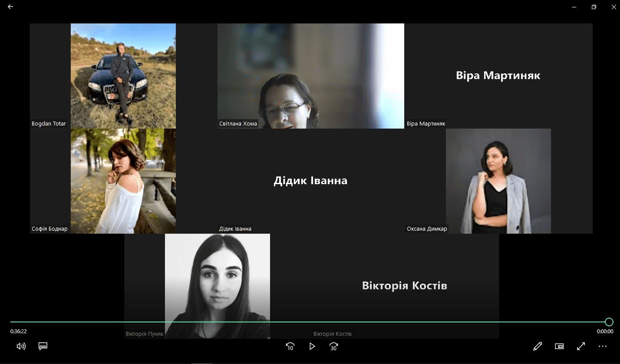The width and height of the screenshot is (620, 364).
Task: Select the Віра Мартиняк participant tile
Action: [498, 76]
